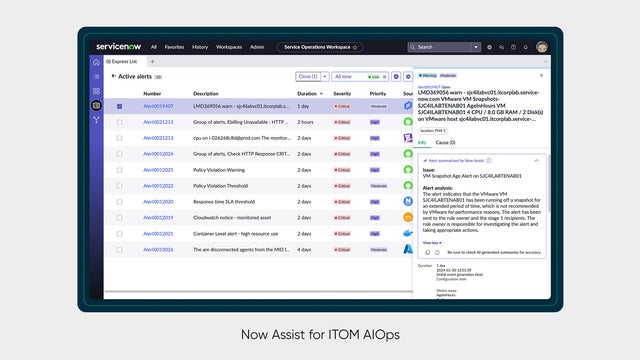Tick the Policy Violation Warning checkbox
Image resolution: width=640 pixels, height=360 pixels.
119,170
